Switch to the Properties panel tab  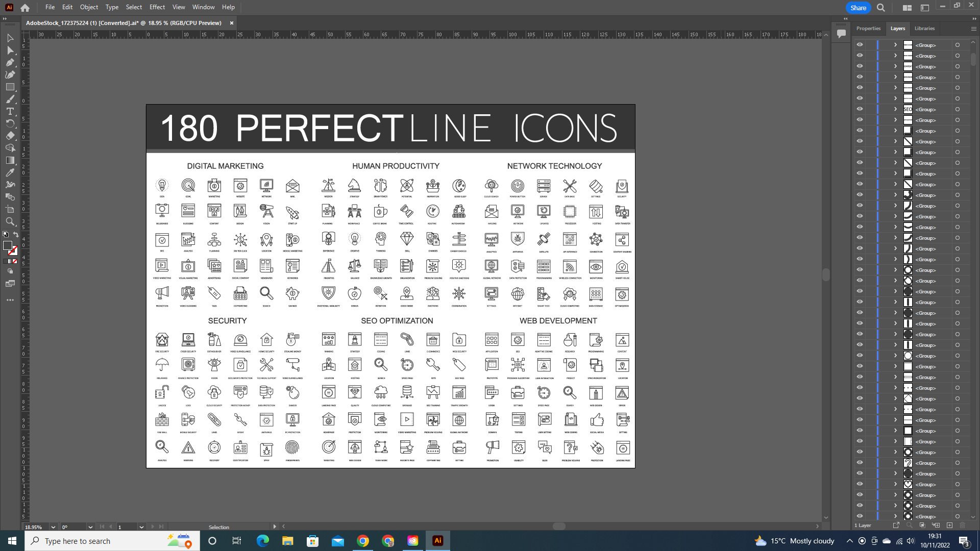868,29
